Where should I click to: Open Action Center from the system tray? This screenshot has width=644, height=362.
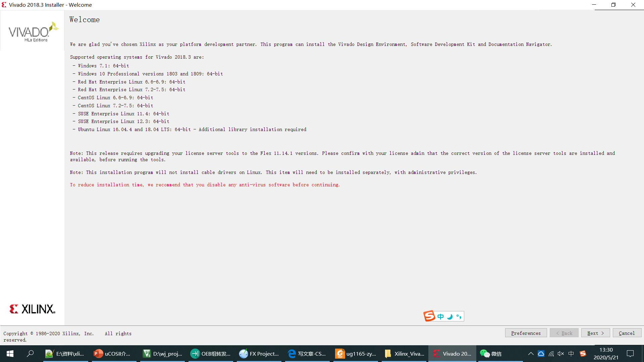630,354
